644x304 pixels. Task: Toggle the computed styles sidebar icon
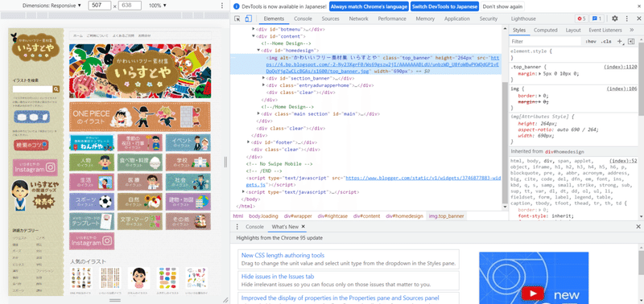[x=631, y=42]
